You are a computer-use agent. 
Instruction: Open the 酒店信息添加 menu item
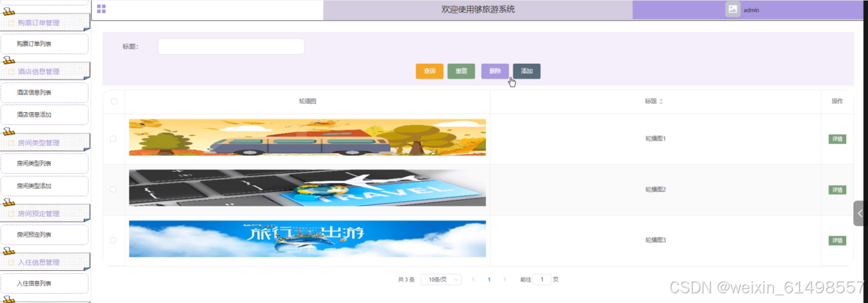[44, 115]
